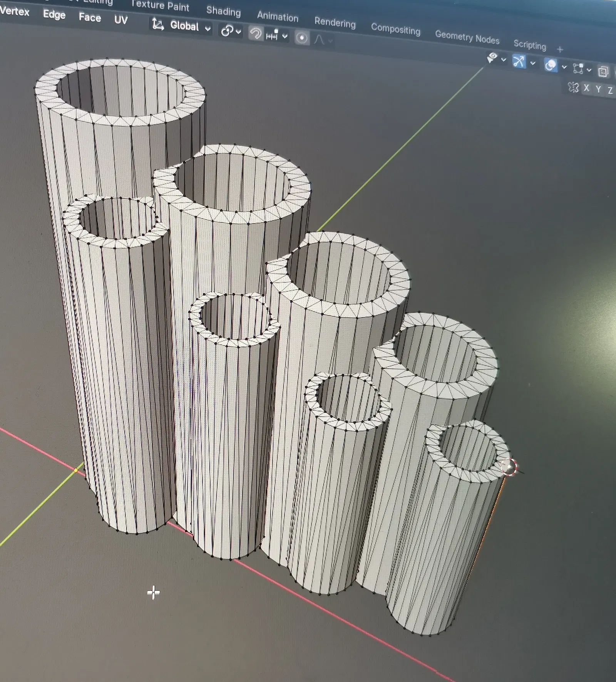
Task: Enable Y axis mirror
Action: 598,89
